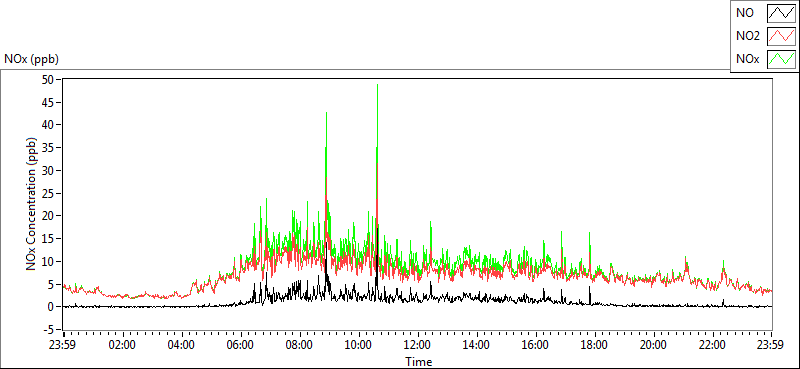This screenshot has height=369, width=800.
Task: Click the 50 value on y-axis
Action: pos(49,79)
